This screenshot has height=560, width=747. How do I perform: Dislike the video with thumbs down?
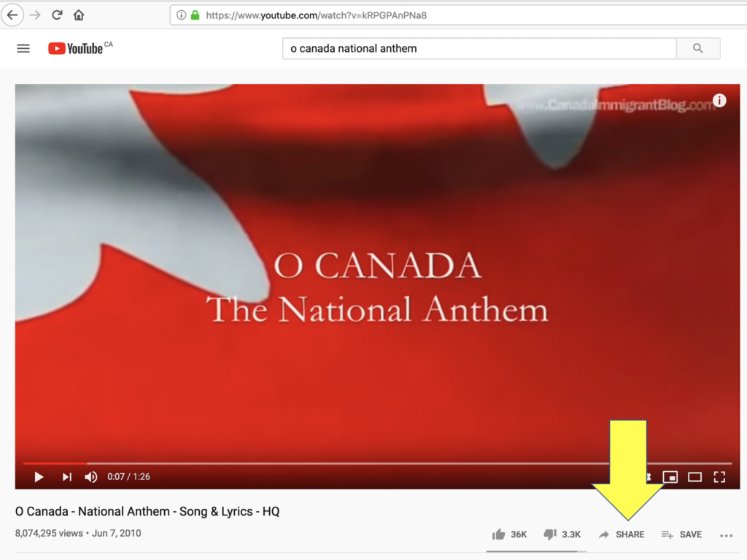click(562, 534)
